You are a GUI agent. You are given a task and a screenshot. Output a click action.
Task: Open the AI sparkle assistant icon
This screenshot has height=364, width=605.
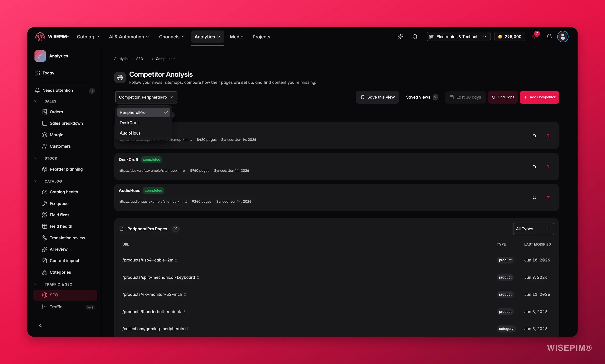(x=400, y=37)
